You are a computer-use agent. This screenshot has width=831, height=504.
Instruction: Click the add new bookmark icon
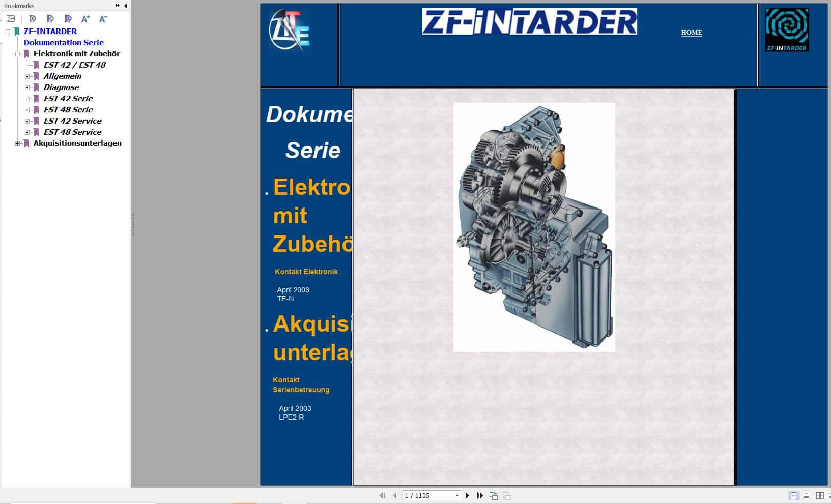point(50,19)
